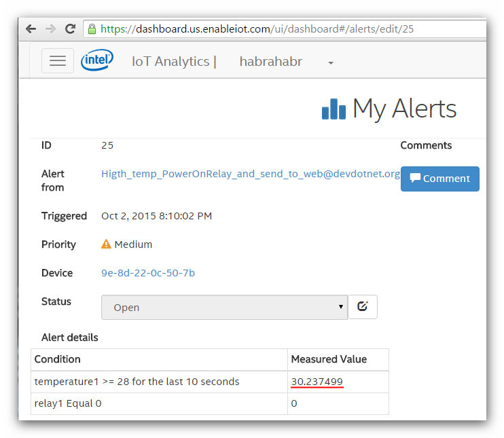The width and height of the screenshot is (504, 438).
Task: Click the Condition column header
Action: point(160,360)
